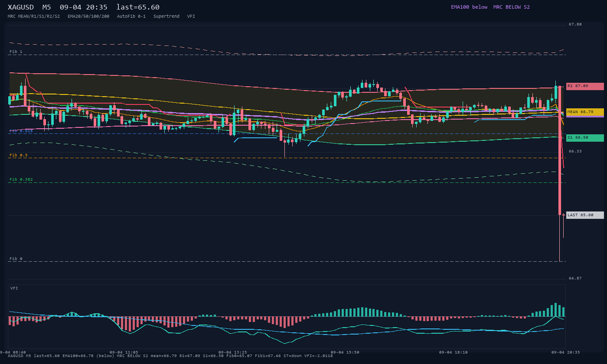Click the 09-04 15:50 time axis label
Screen dimensions: 607x364
(x=345, y=352)
